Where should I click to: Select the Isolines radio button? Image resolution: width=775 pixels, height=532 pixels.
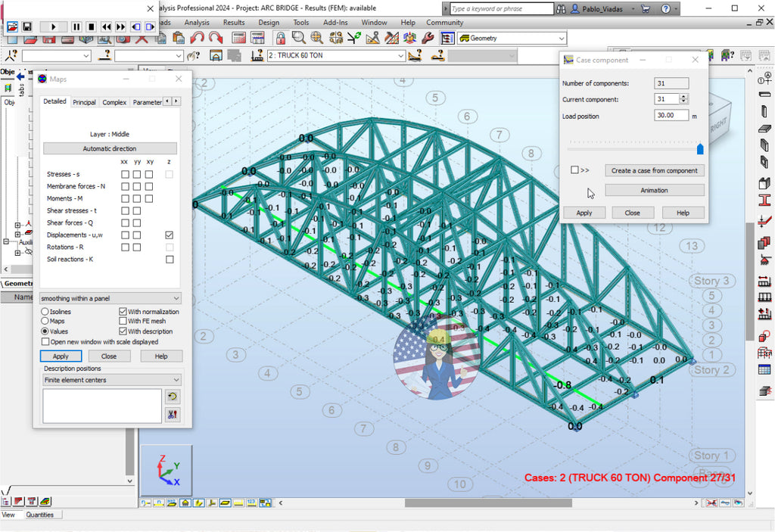[45, 311]
